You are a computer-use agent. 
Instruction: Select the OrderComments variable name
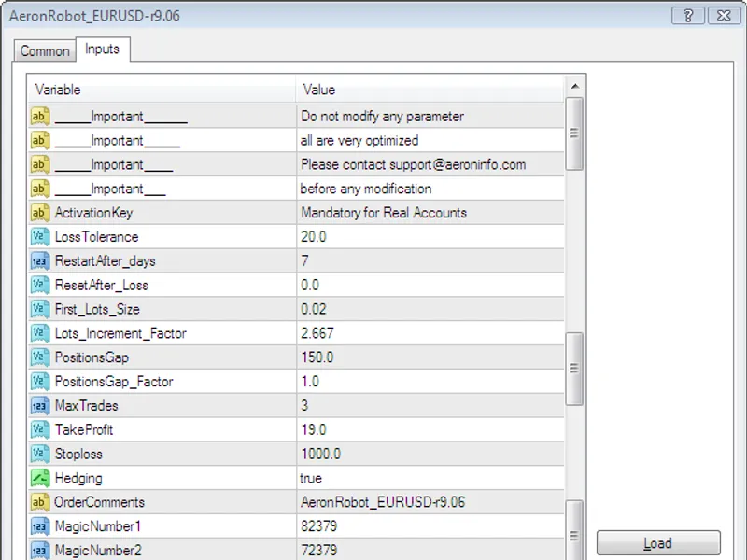coord(99,502)
